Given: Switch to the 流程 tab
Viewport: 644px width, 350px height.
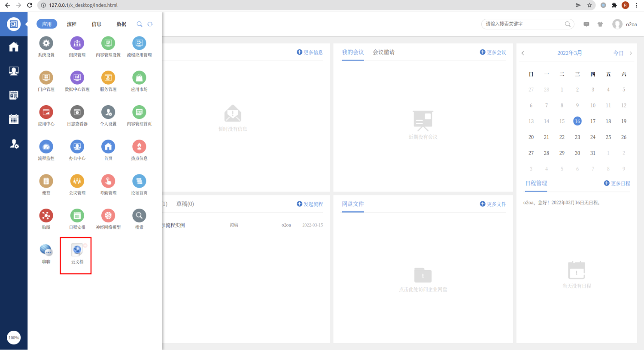Looking at the screenshot, I should pos(72,24).
